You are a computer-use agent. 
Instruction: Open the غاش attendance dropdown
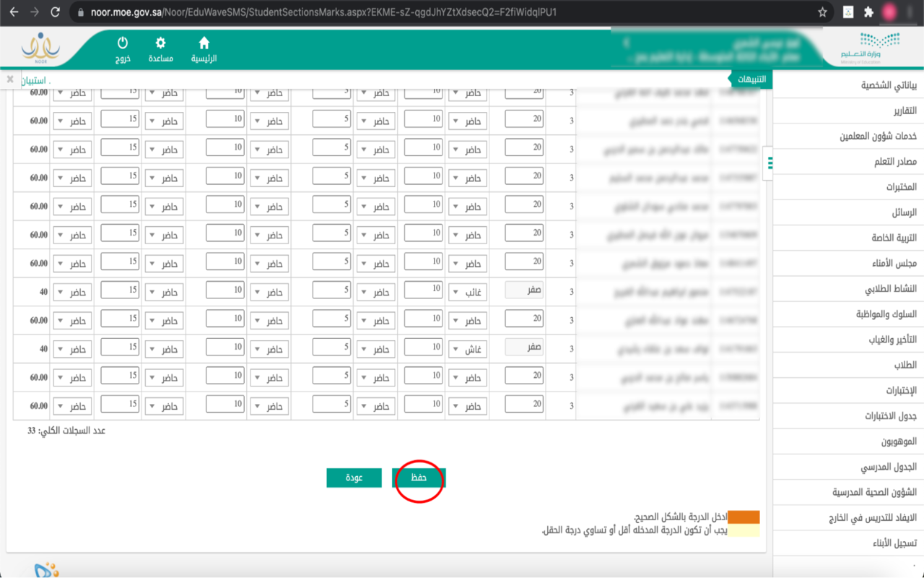point(468,349)
